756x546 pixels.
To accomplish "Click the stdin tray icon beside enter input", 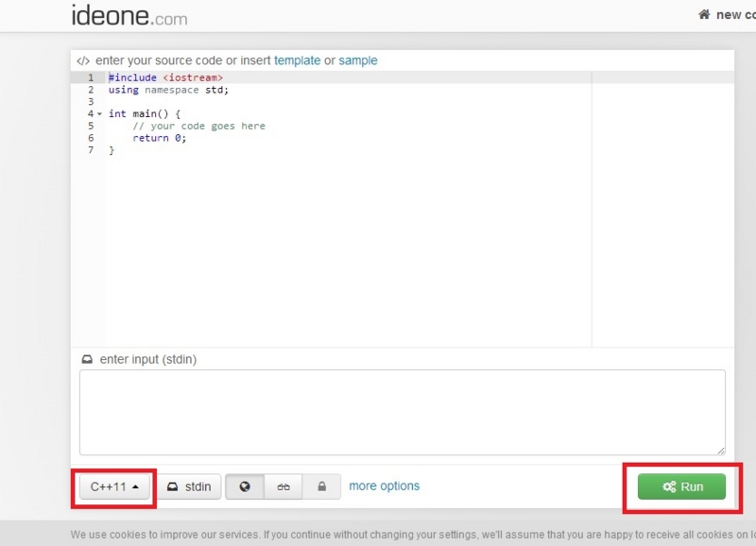I will tap(87, 360).
